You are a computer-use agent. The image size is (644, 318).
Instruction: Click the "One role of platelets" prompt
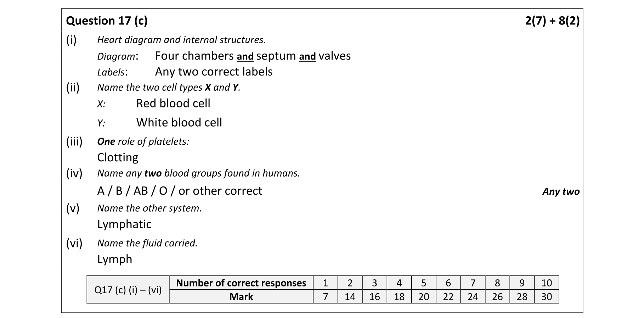click(x=143, y=141)
